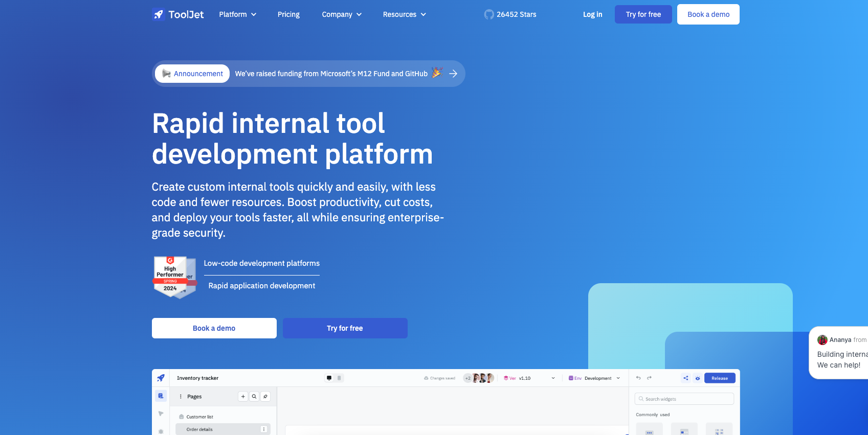Switch to mobile view layout toggle

pyautogui.click(x=339, y=378)
